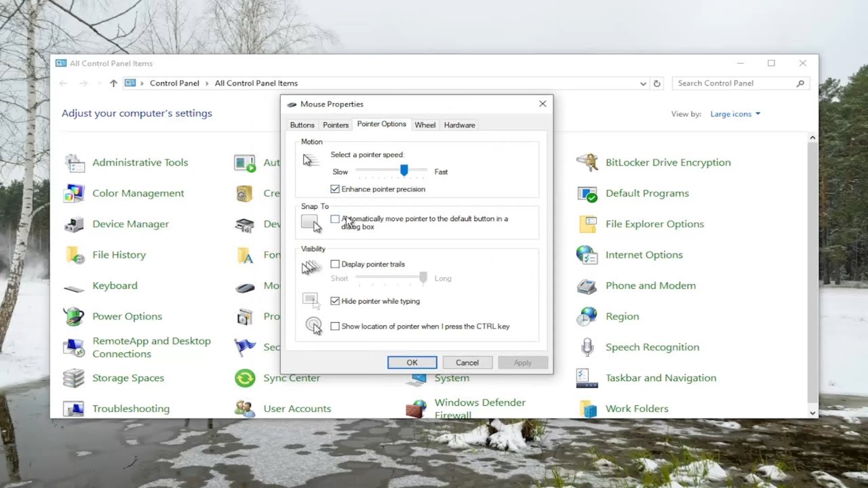Open Troubleshooting icon
Screen dimensions: 868x488
click(x=75, y=409)
